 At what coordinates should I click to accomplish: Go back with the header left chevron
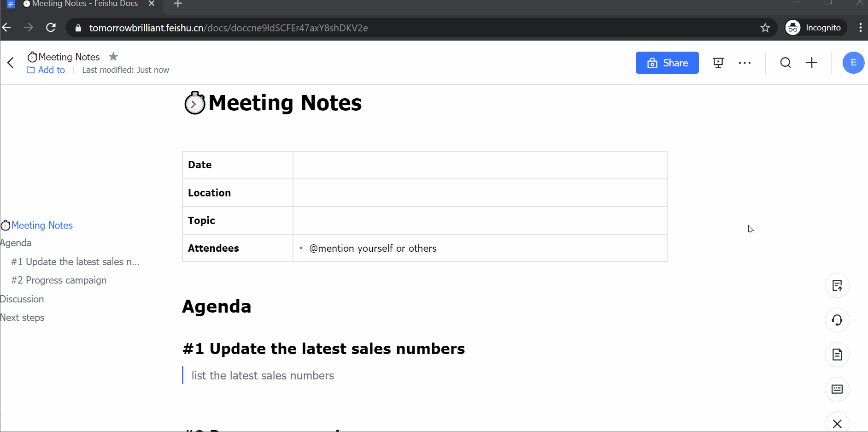point(11,63)
